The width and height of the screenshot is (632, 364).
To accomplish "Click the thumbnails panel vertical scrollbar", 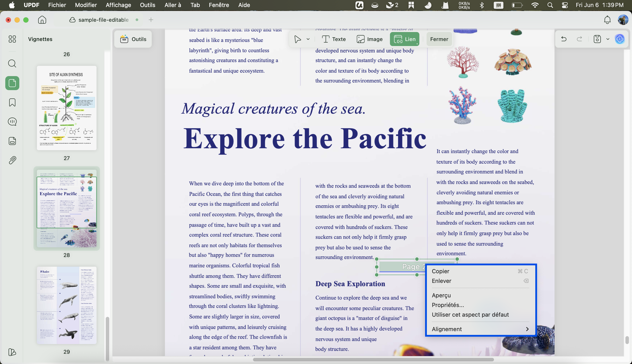I will [x=107, y=339].
